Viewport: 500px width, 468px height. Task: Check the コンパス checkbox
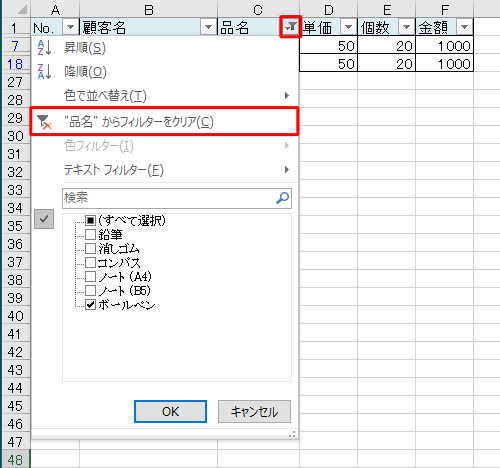point(90,263)
